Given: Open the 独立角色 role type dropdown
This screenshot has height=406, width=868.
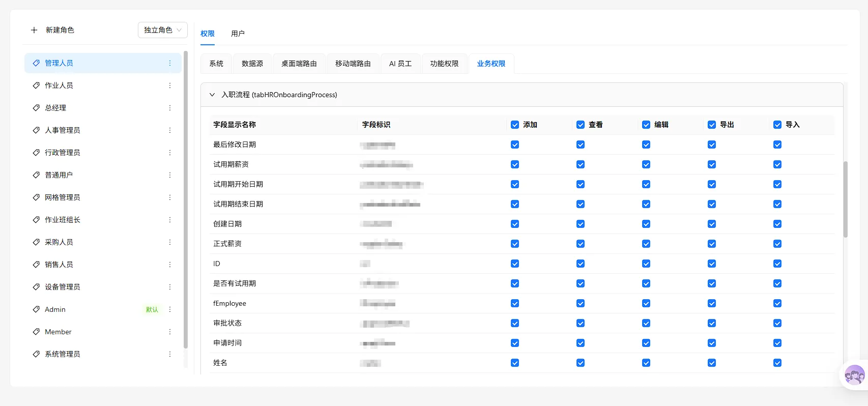Looking at the screenshot, I should pyautogui.click(x=163, y=30).
